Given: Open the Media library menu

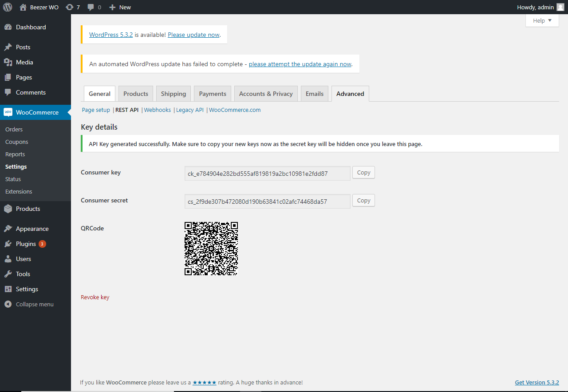Looking at the screenshot, I should (24, 62).
